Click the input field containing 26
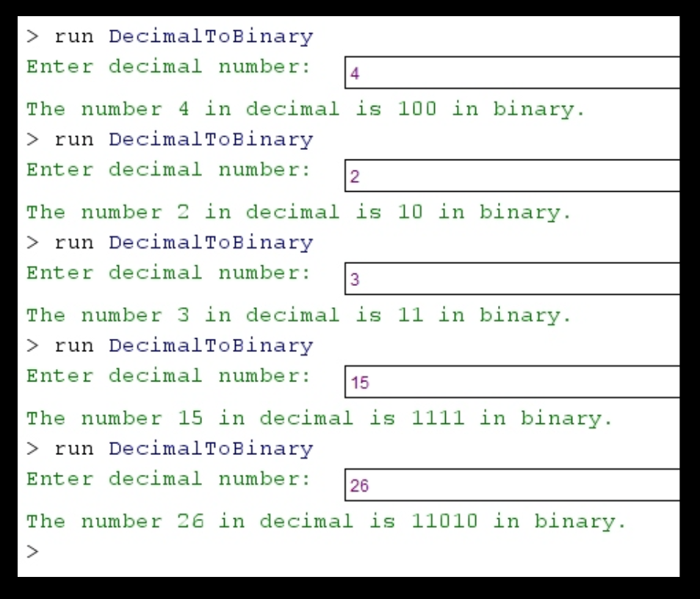Viewport: 700px width, 599px height. pos(512,485)
